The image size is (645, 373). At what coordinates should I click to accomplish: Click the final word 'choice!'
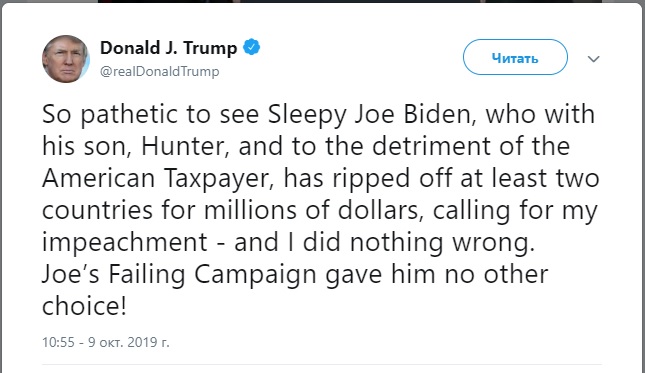pos(84,306)
